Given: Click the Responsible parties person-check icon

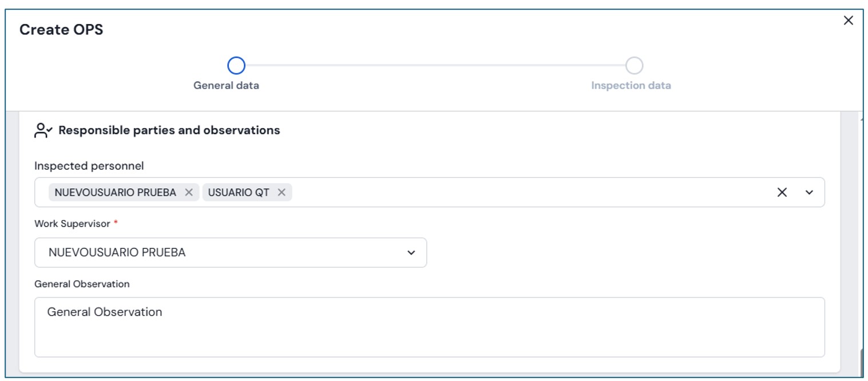Looking at the screenshot, I should tap(43, 130).
